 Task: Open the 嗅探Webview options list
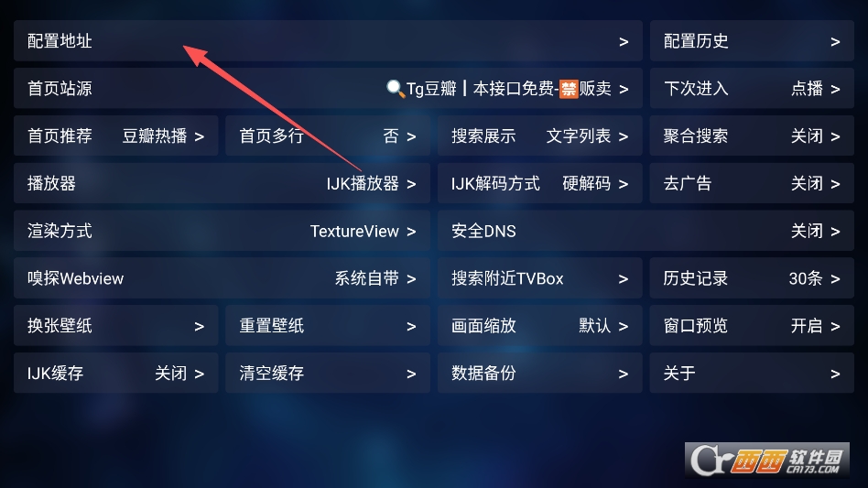(222, 278)
